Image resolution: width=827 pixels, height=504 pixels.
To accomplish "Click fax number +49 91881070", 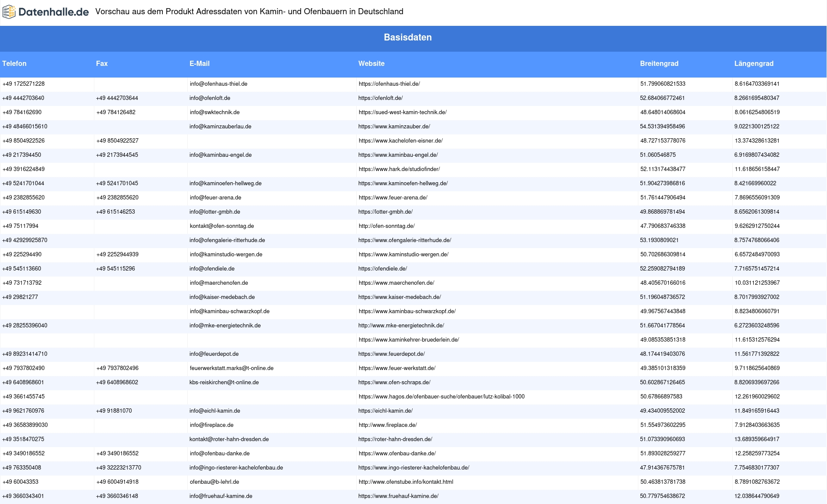I will [x=114, y=411].
